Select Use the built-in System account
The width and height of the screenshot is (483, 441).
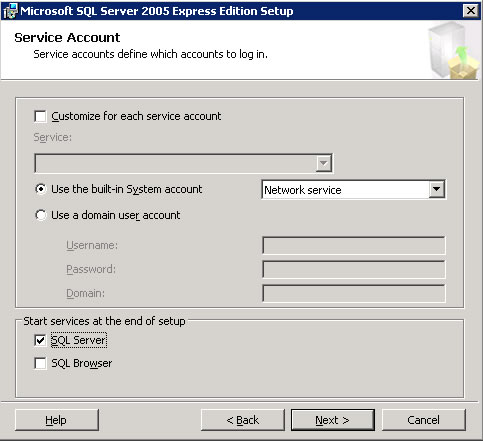41,189
